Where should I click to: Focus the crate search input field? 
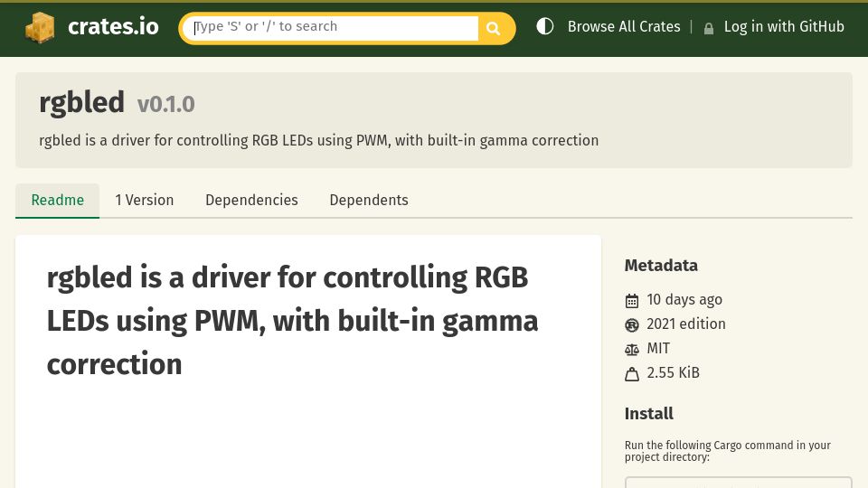(x=332, y=28)
